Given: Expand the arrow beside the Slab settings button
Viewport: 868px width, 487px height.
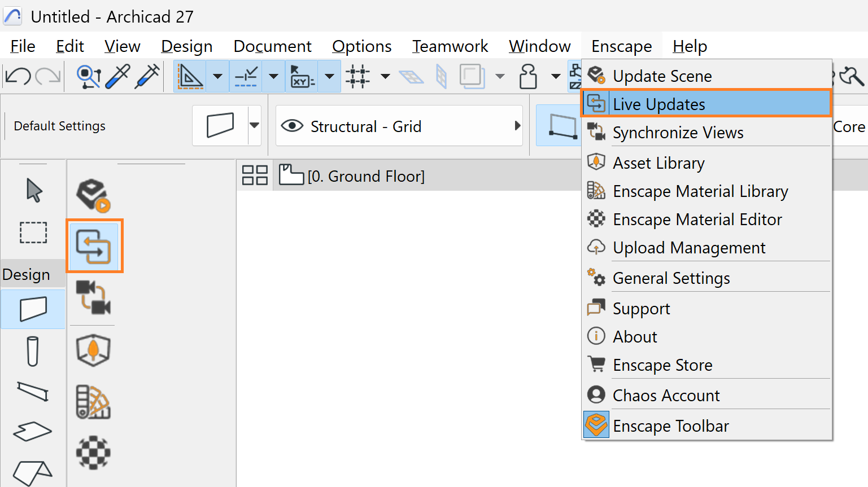Looking at the screenshot, I should click(x=255, y=125).
